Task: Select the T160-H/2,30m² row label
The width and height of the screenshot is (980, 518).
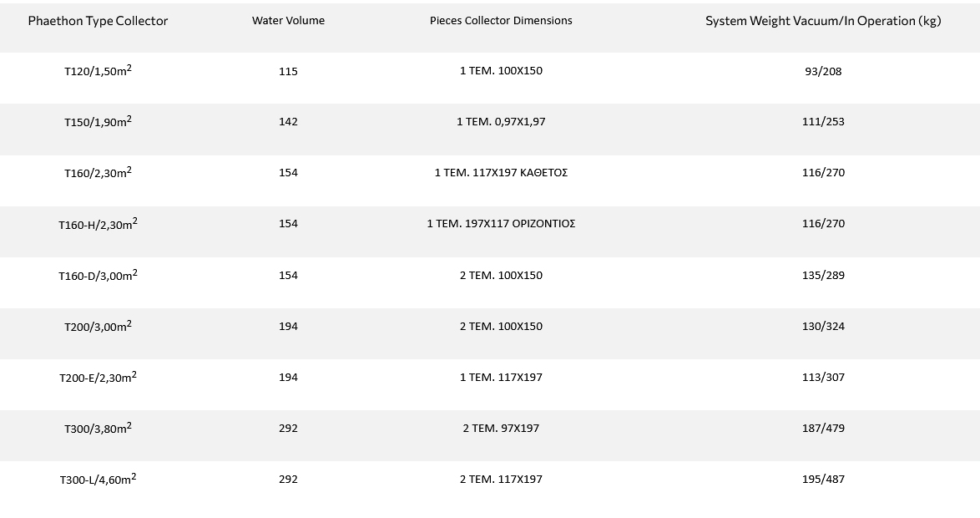Action: [x=98, y=224]
